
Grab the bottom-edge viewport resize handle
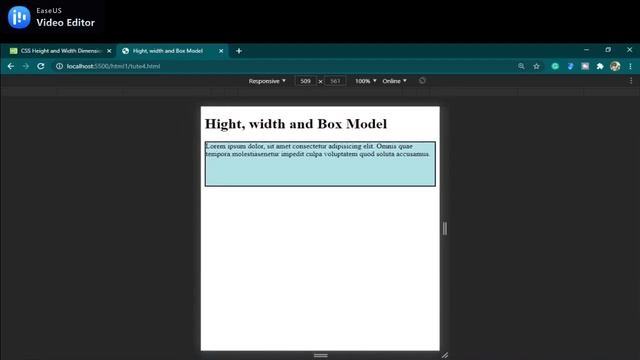[321, 356]
